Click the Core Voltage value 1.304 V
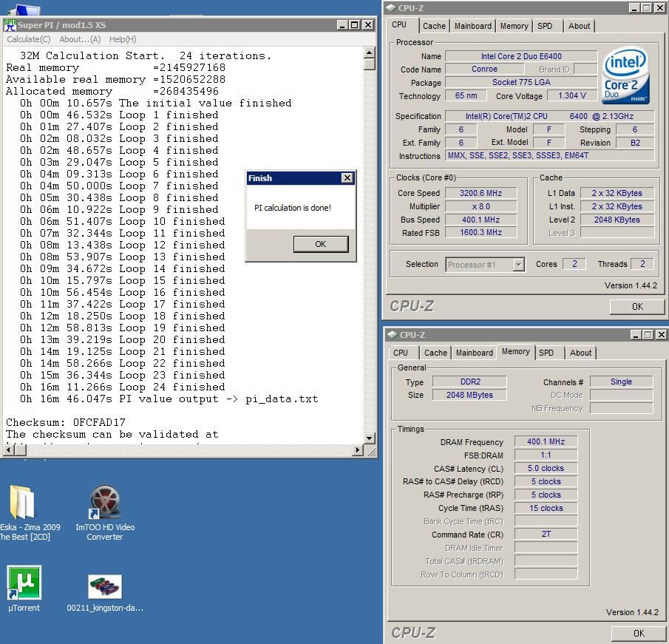Viewport: 669px width, 644px height. click(x=572, y=95)
